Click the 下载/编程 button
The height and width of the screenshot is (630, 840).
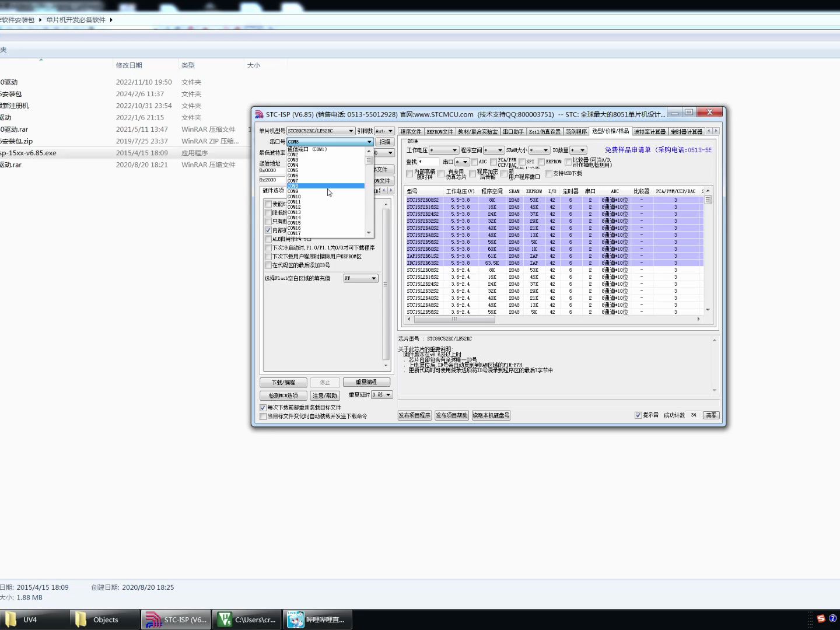coord(283,383)
